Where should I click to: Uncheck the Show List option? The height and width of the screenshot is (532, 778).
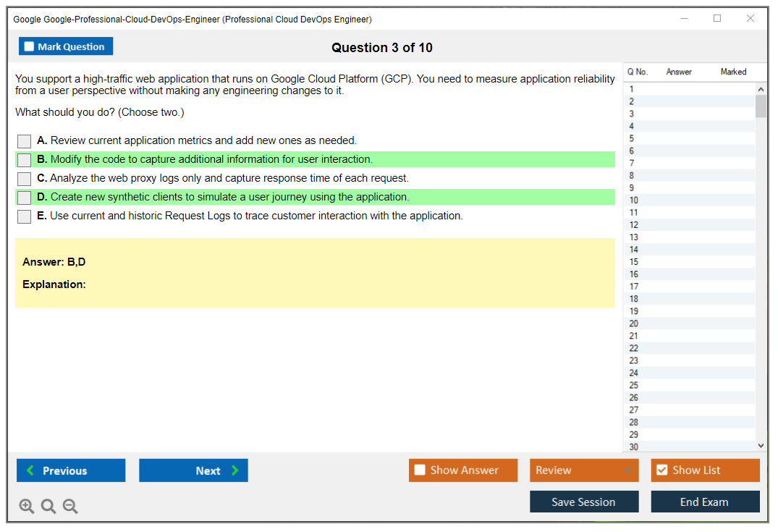click(661, 470)
